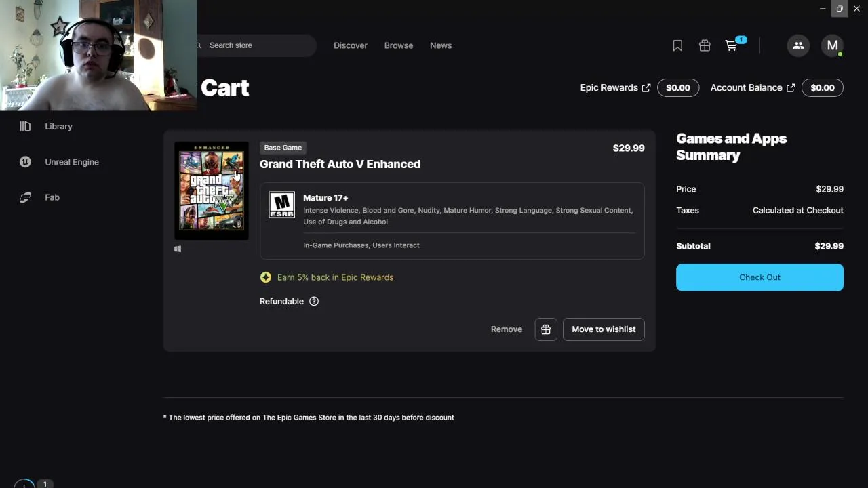The width and height of the screenshot is (868, 488).
Task: Click the Epic Rewards $0.00 pill
Action: (678, 87)
